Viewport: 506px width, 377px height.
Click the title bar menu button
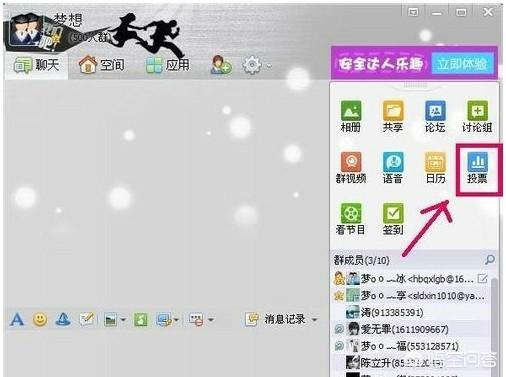(413, 13)
